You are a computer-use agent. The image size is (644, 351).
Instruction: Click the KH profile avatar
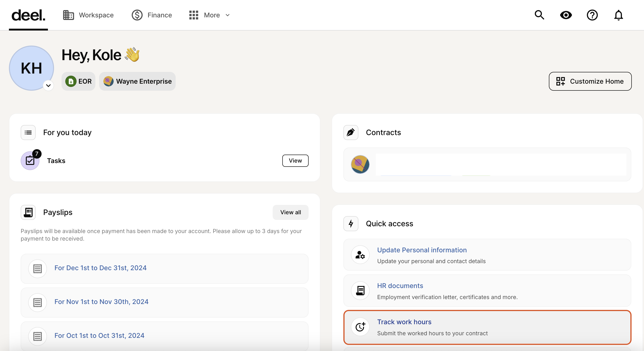point(31,68)
